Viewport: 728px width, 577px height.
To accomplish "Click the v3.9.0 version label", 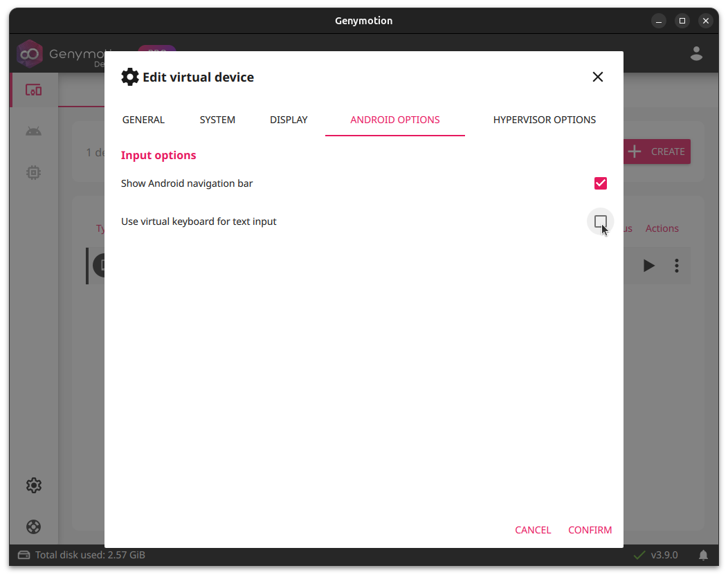I will tap(664, 554).
